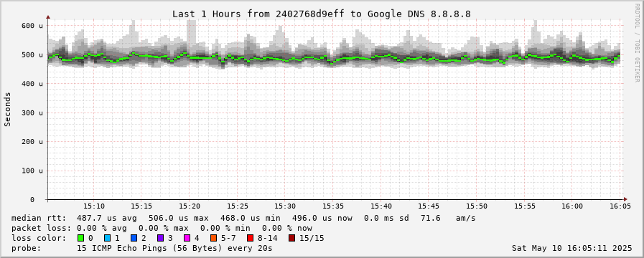
Task: Click the dark red 15/15 loss swatch
Action: pos(291,238)
